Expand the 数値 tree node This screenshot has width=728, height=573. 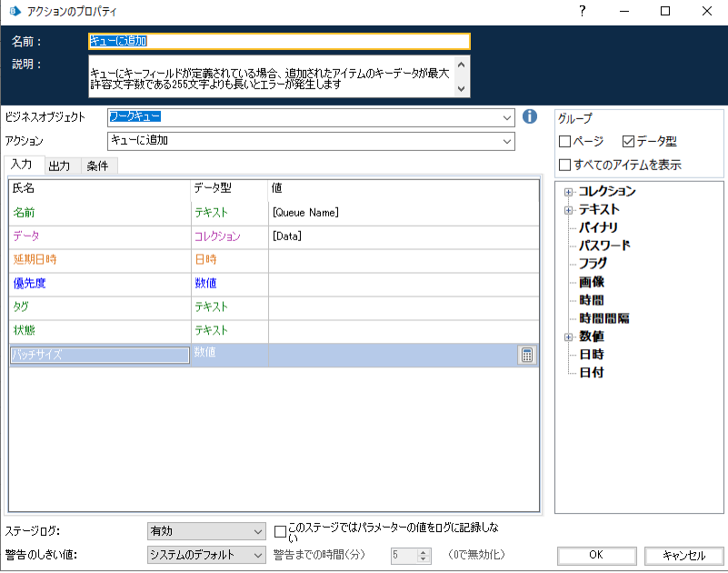568,337
